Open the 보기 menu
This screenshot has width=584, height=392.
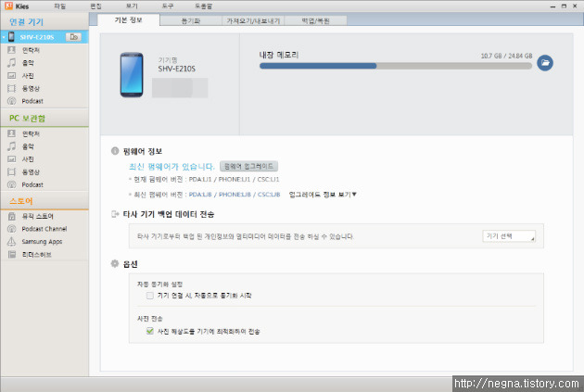point(132,6)
